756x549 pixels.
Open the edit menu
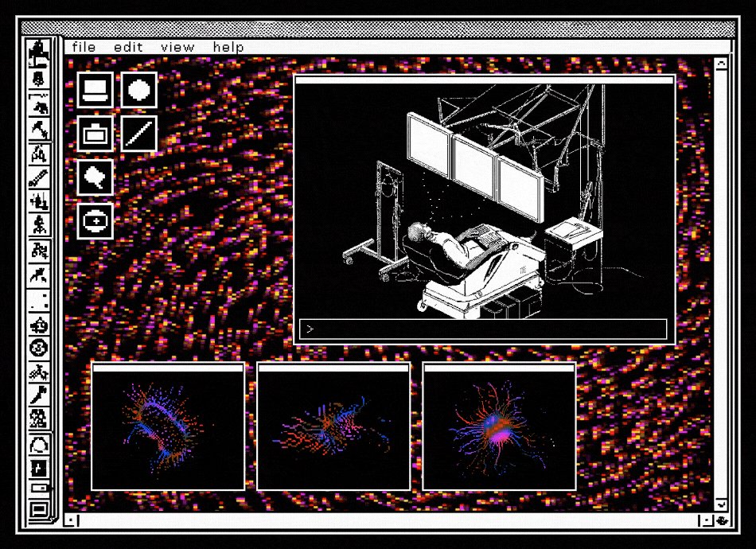click(x=128, y=47)
